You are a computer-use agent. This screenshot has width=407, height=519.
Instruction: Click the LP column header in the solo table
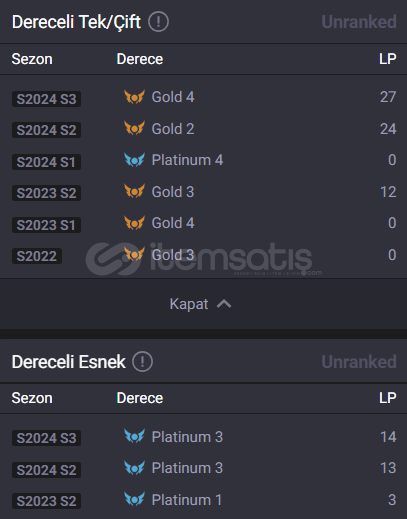tap(388, 59)
